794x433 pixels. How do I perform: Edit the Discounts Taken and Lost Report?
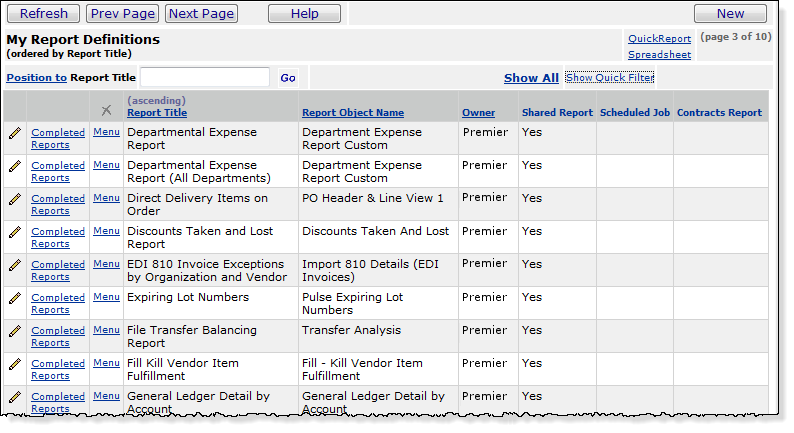pos(14,231)
